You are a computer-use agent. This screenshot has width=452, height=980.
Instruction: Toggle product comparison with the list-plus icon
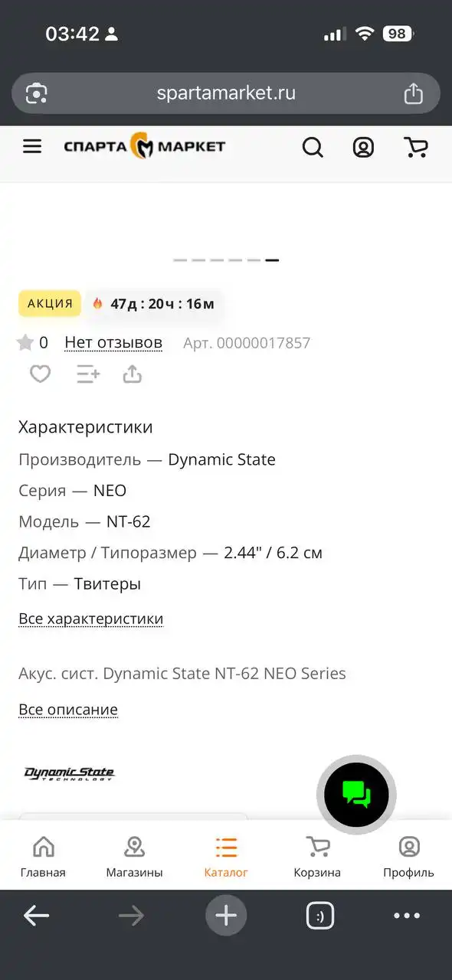[x=87, y=374]
